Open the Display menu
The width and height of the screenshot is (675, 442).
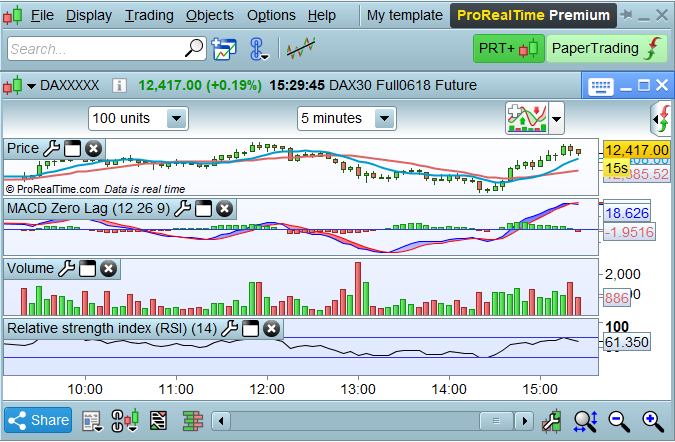tap(89, 15)
